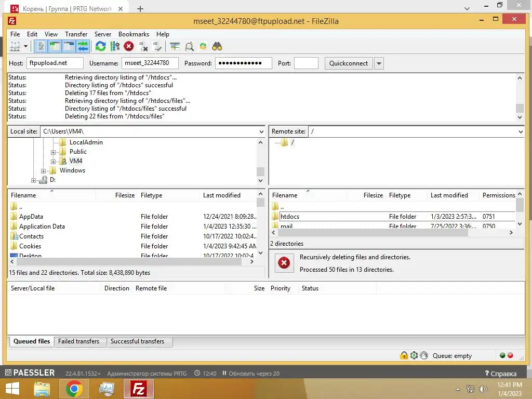Toggle transfer queue display

(x=83, y=46)
